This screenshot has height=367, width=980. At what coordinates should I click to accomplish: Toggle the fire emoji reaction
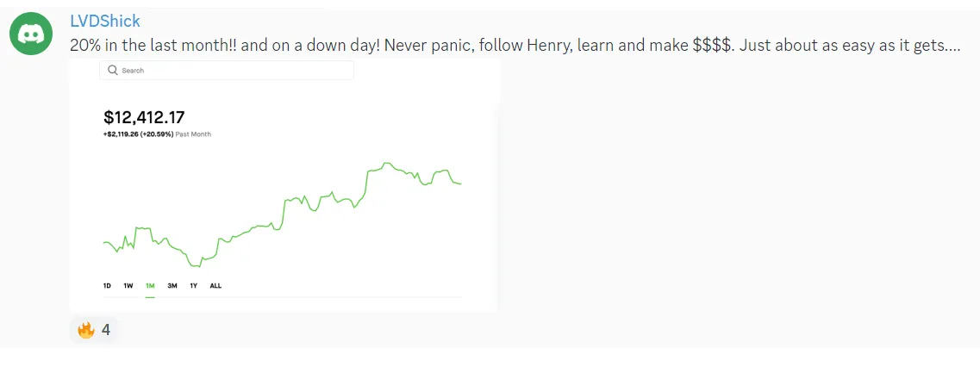pyautogui.click(x=85, y=330)
